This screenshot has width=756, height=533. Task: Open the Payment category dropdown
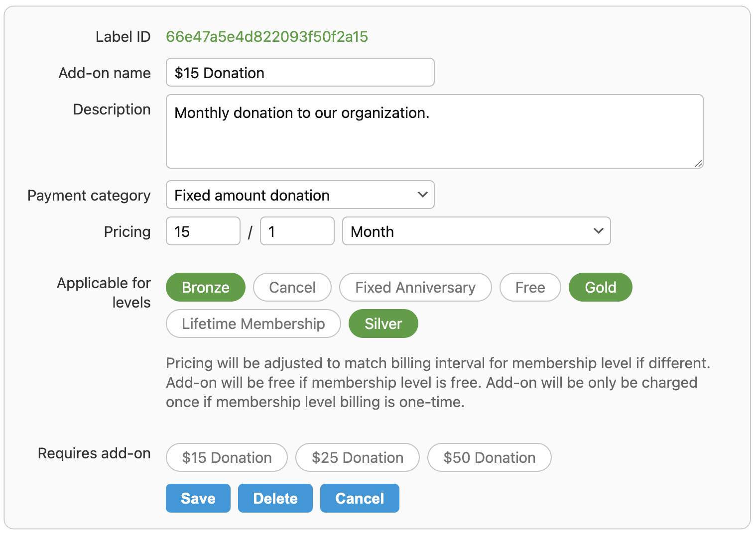click(x=300, y=195)
